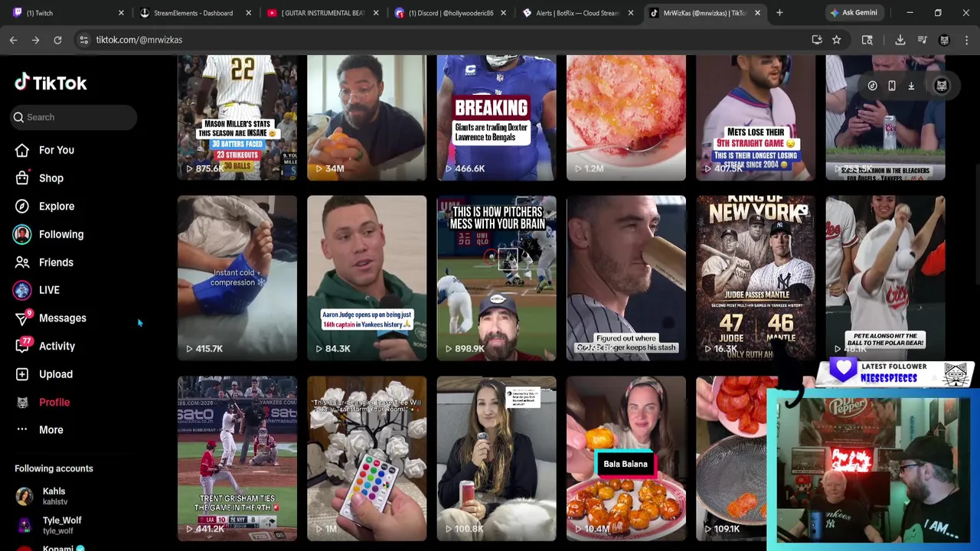980x551 pixels.
Task: Bookmark this page with the star icon
Action: 837,40
